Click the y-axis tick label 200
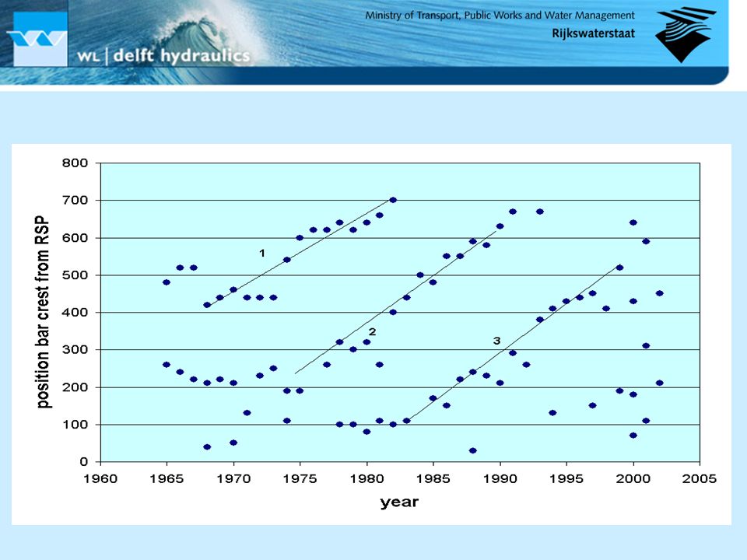747x560 pixels. pyautogui.click(x=75, y=387)
